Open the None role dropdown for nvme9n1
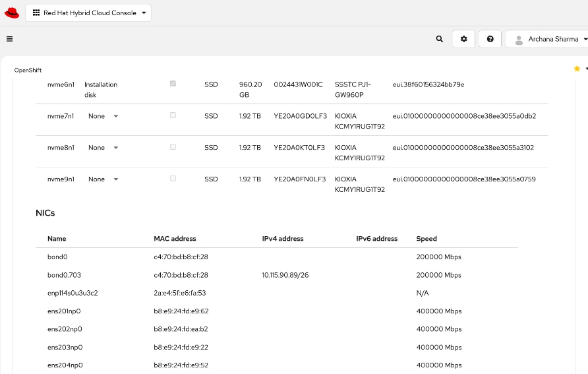The height and width of the screenshot is (374, 588). coord(103,179)
